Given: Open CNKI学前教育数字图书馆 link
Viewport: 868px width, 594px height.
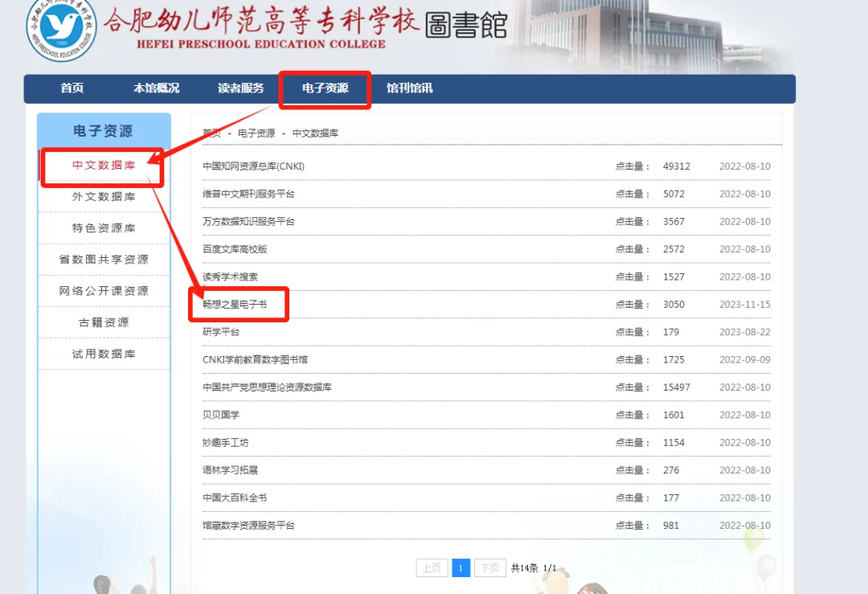Looking at the screenshot, I should 256,360.
